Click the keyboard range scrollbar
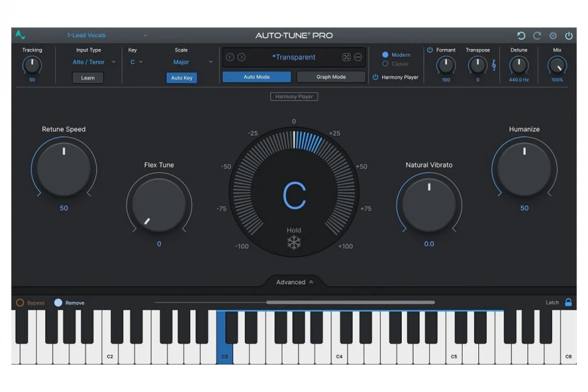This screenshot has height=392, width=588. click(x=351, y=302)
